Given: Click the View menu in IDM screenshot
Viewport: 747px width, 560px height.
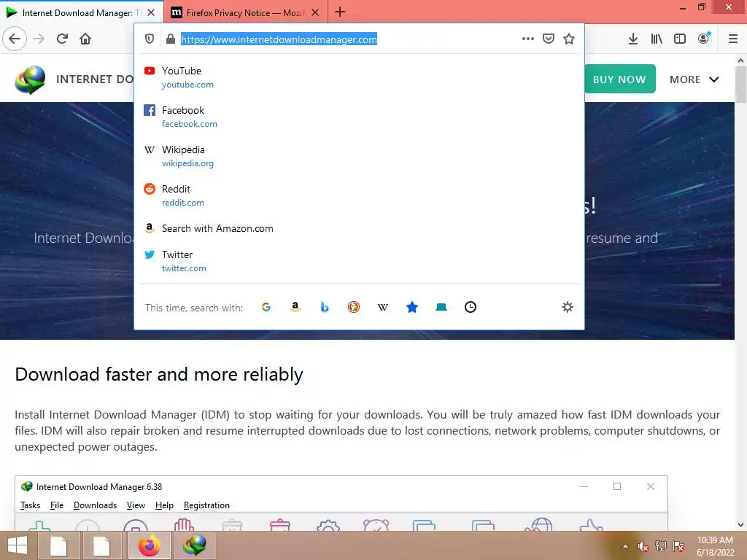Looking at the screenshot, I should pyautogui.click(x=136, y=505).
